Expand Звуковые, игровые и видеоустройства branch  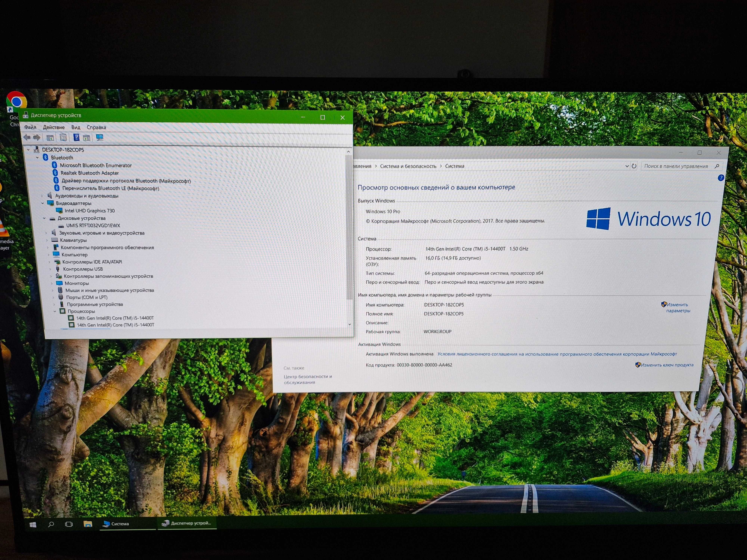(46, 233)
